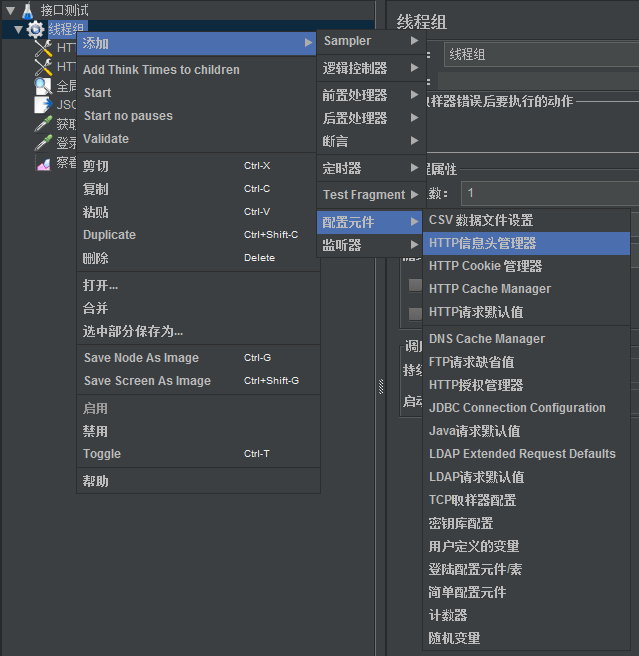The image size is (639, 656).
Task: Select TCP取样器配置
Action: [526, 500]
